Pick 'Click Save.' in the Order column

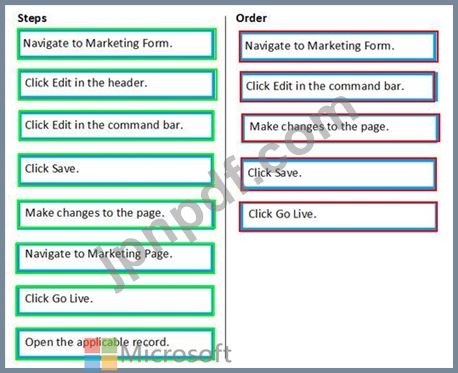click(338, 174)
